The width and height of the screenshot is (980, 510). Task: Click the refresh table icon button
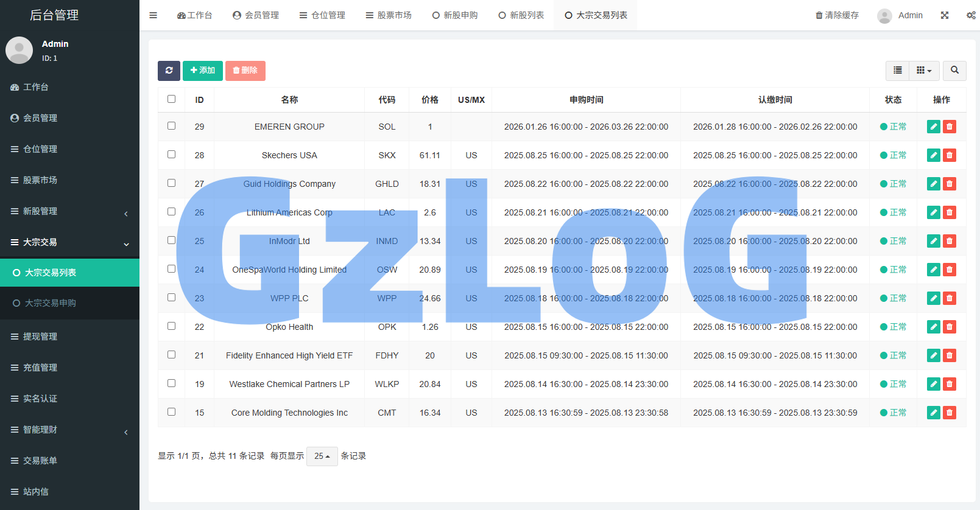[169, 71]
